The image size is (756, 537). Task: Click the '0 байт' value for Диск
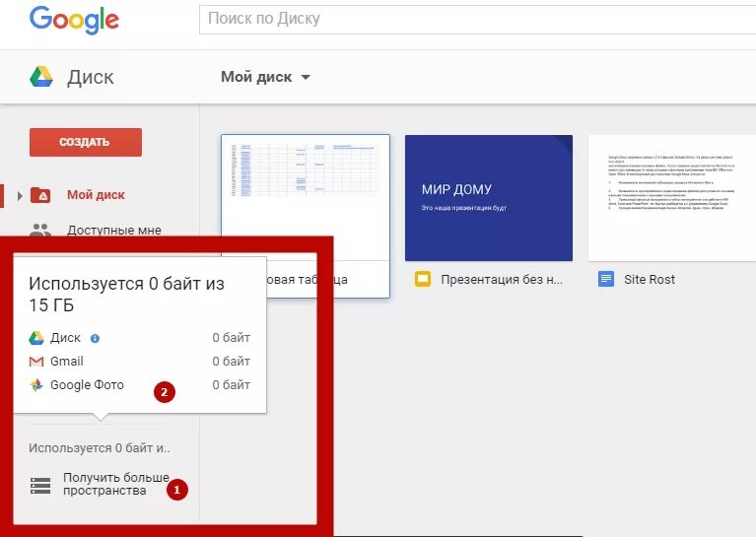click(231, 338)
